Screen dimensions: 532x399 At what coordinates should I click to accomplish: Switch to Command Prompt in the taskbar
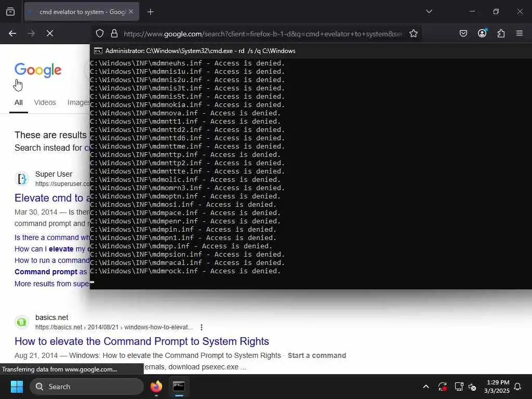(179, 387)
